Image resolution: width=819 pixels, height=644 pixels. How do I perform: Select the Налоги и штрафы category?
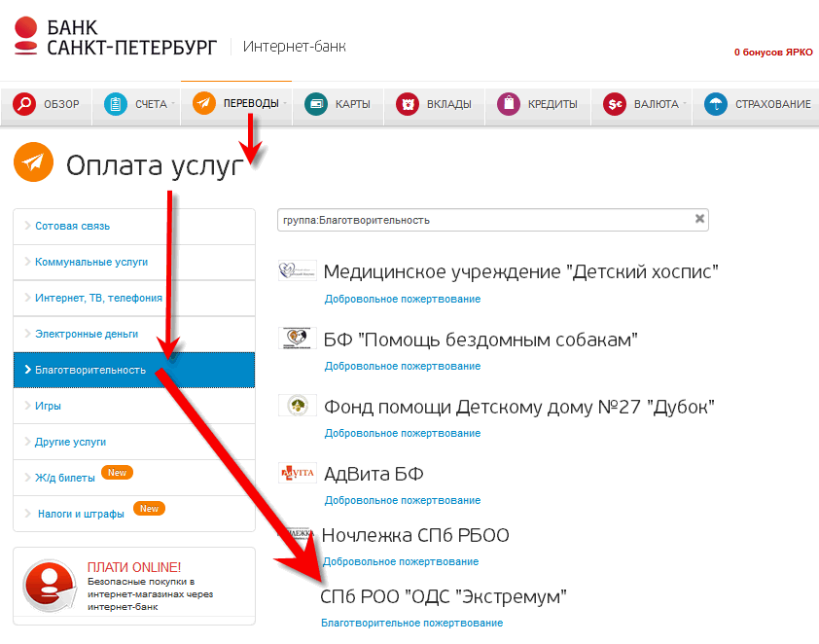[x=81, y=514]
